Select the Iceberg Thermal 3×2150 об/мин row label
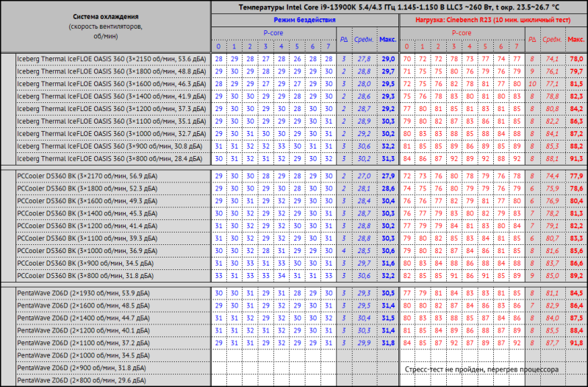This screenshot has height=387, width=588. tap(104, 58)
